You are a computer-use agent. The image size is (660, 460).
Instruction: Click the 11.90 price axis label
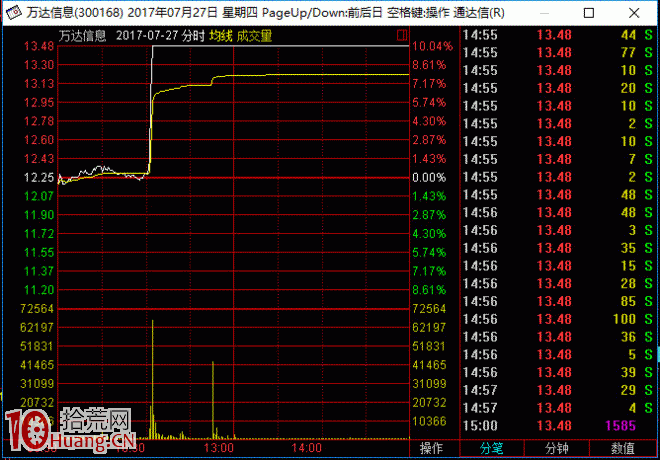coord(39,215)
